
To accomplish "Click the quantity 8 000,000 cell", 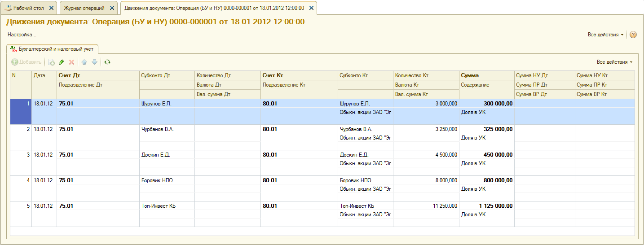I will pos(426,180).
